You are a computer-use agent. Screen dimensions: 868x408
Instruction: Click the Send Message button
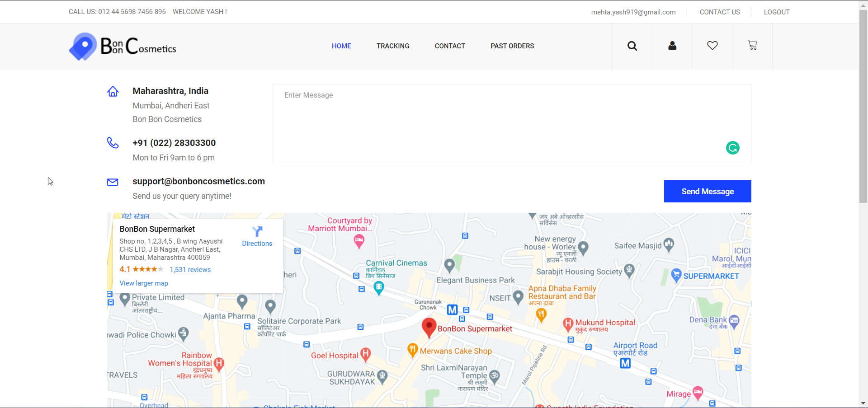[708, 192]
